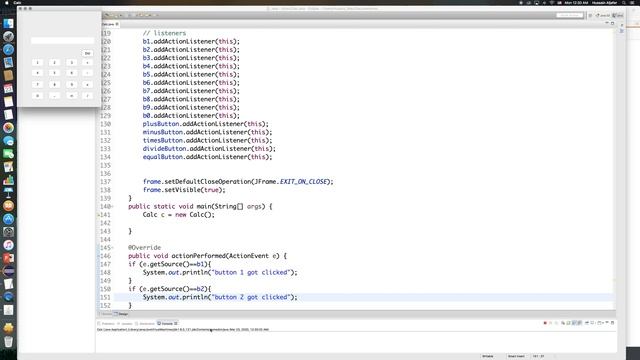The width and height of the screenshot is (640, 360).
Task: Click calculator button 7
Action: [38, 84]
